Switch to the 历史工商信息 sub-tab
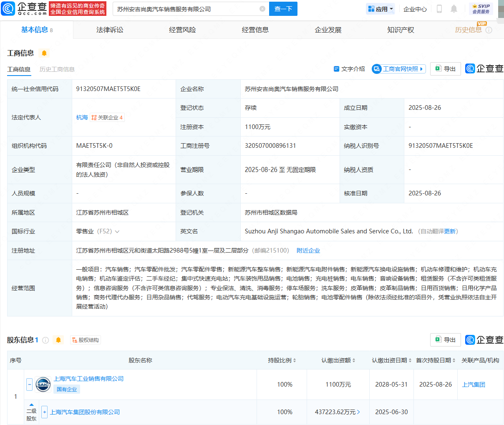 [57, 69]
